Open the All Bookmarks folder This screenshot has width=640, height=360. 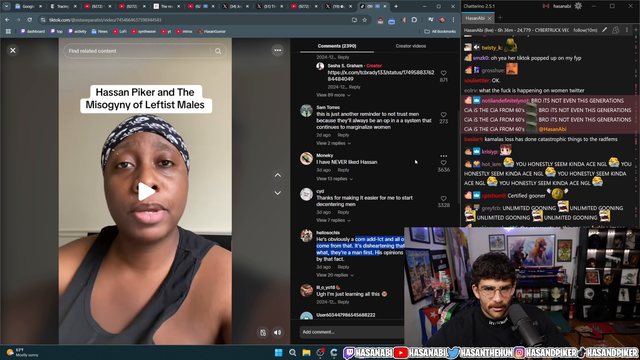coord(440,31)
